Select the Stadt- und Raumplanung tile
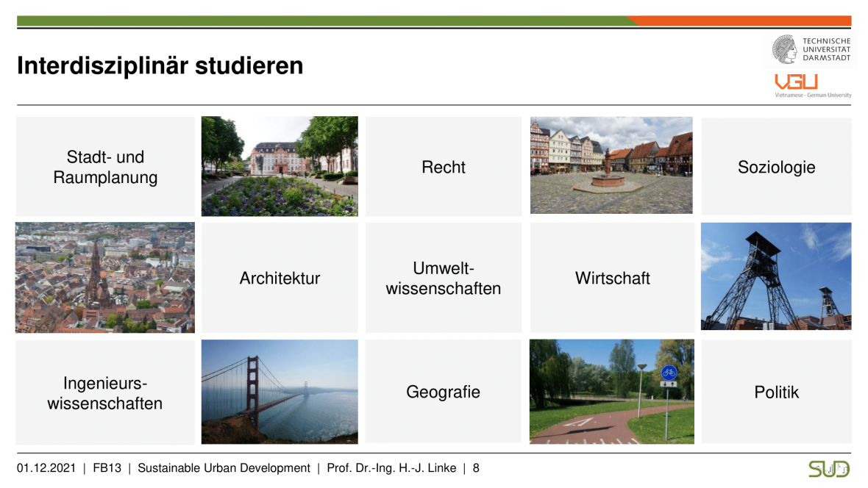 (105, 167)
